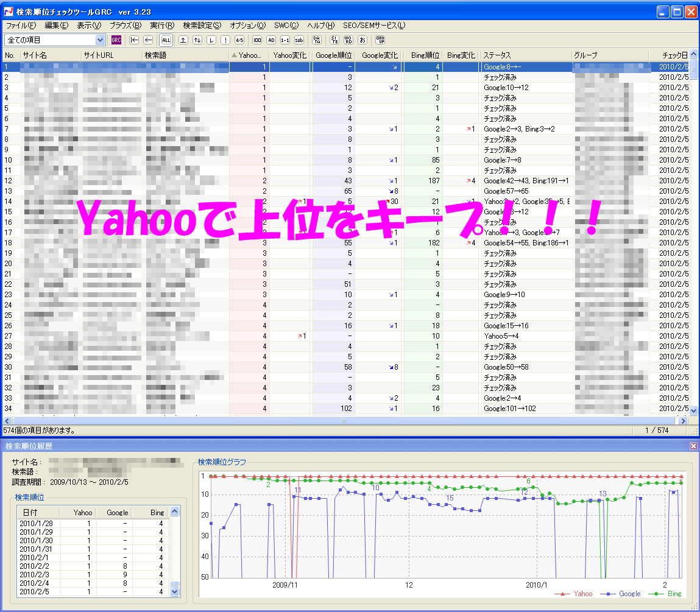The image size is (700, 612).
Task: Click the sub toolbar icon
Action: [x=299, y=40]
